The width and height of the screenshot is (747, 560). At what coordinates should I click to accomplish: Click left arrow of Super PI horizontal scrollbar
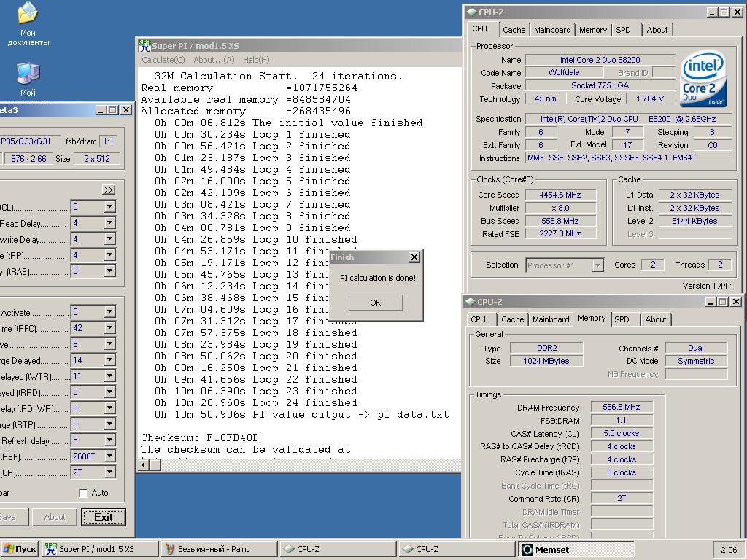144,464
